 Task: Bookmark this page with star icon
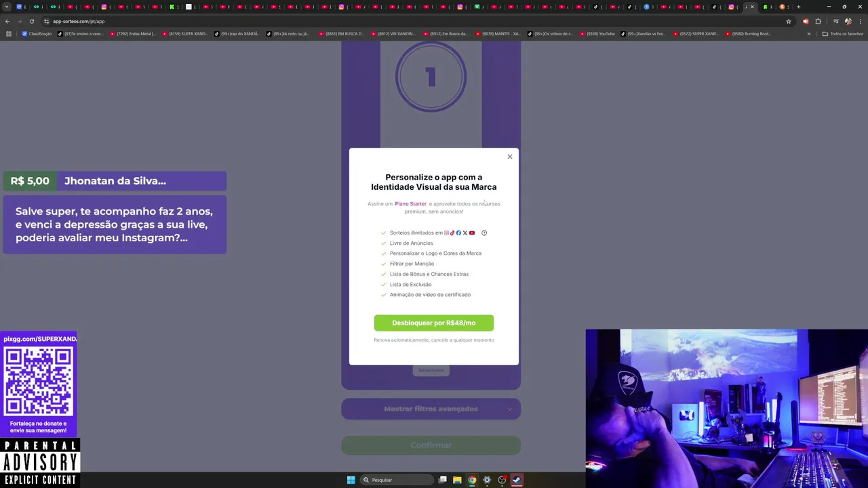(788, 21)
